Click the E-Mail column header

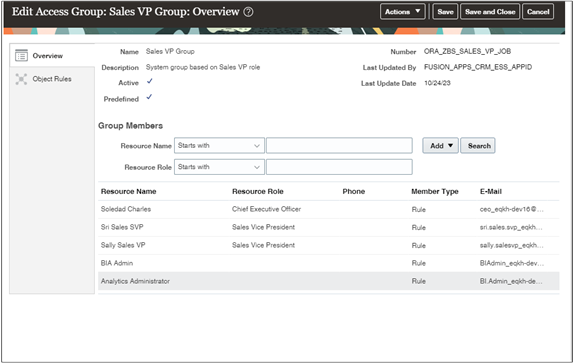[x=491, y=191]
